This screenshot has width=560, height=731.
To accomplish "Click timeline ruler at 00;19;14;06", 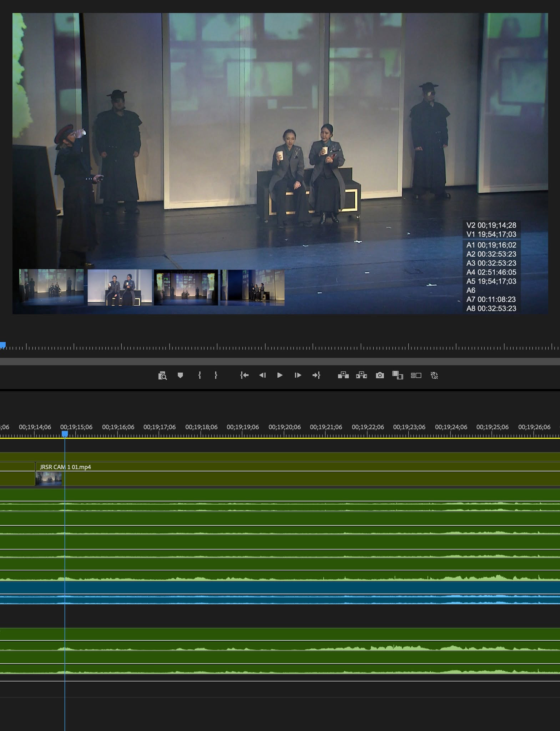I will [x=35, y=427].
